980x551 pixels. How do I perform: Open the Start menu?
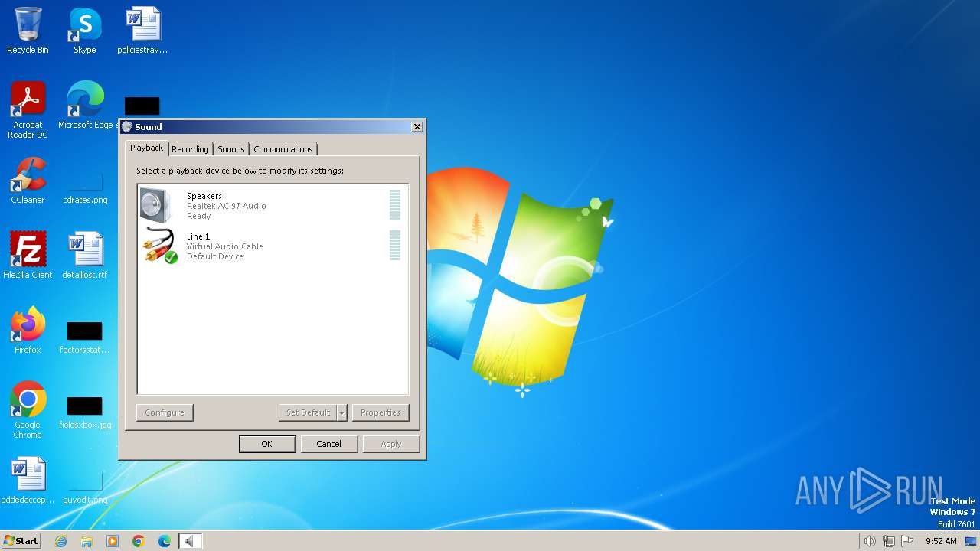21,541
